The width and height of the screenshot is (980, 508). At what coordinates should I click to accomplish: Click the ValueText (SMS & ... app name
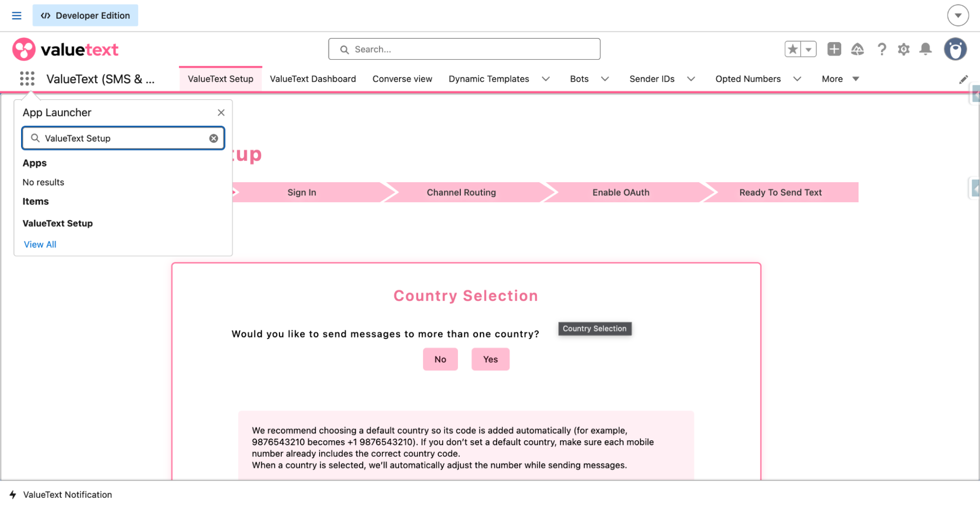(x=101, y=79)
